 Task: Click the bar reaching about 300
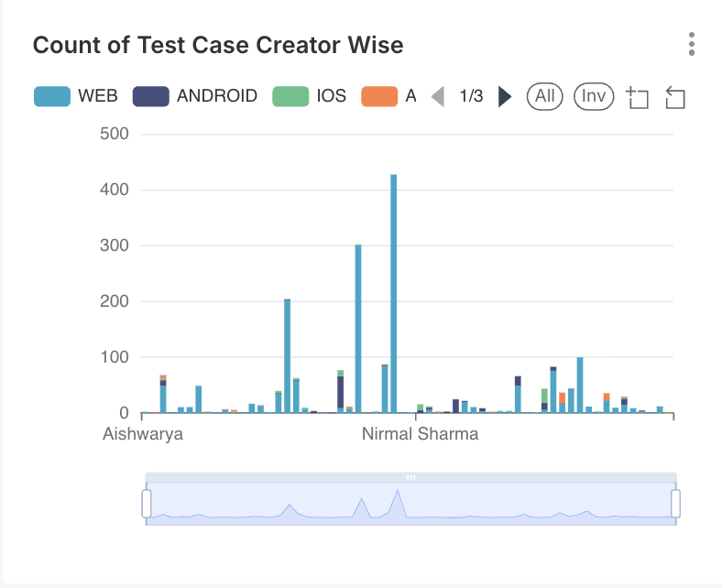pos(358,328)
